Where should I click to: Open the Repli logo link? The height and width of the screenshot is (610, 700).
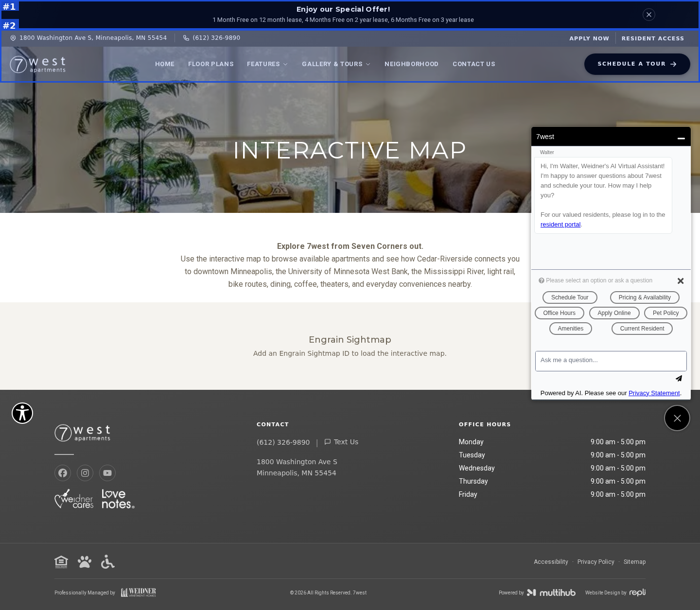pyautogui.click(x=637, y=593)
